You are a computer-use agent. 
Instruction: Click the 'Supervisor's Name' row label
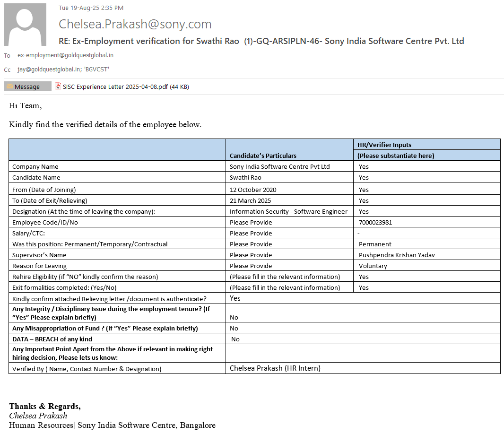[39, 255]
